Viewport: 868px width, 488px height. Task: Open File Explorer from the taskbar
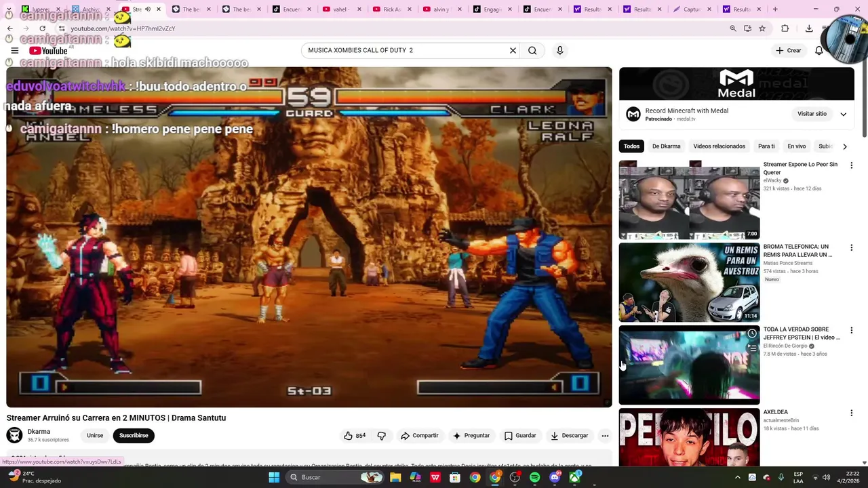[x=395, y=477]
